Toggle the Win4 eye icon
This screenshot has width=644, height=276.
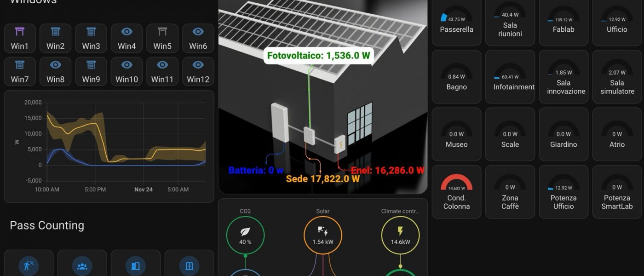click(x=126, y=32)
